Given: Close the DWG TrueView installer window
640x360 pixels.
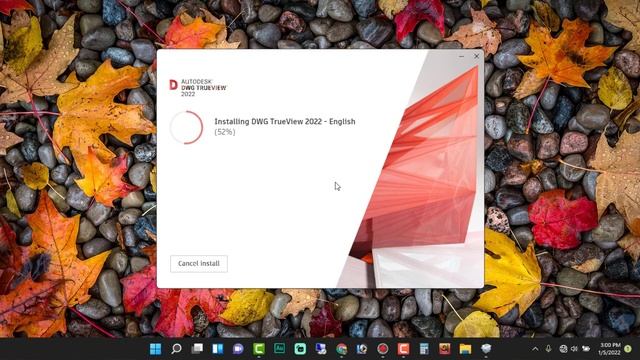Looking at the screenshot, I should click(x=476, y=56).
